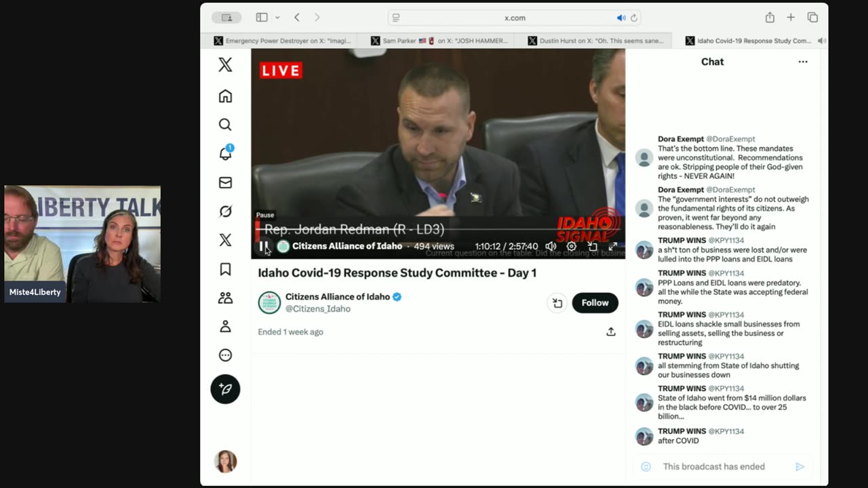
Task: Click the x.com address bar
Action: (515, 18)
